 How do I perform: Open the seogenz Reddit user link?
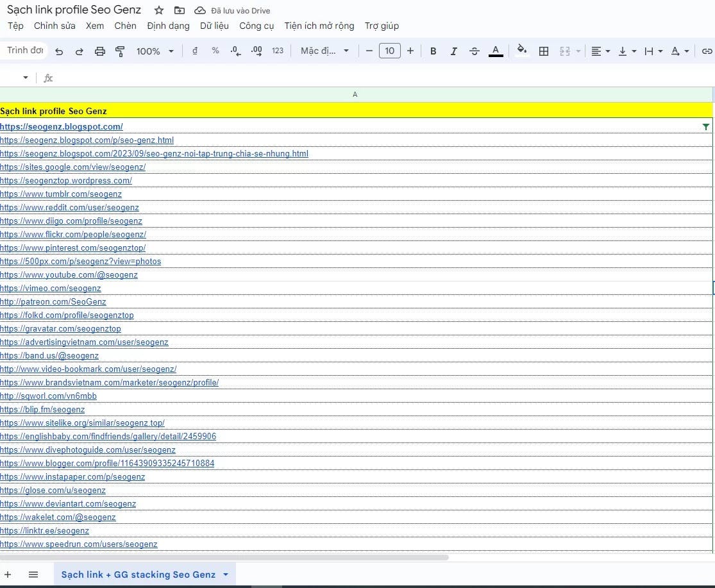69,208
